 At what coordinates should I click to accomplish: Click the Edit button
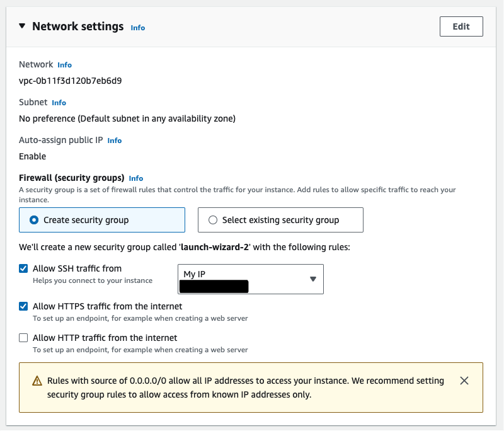461,26
